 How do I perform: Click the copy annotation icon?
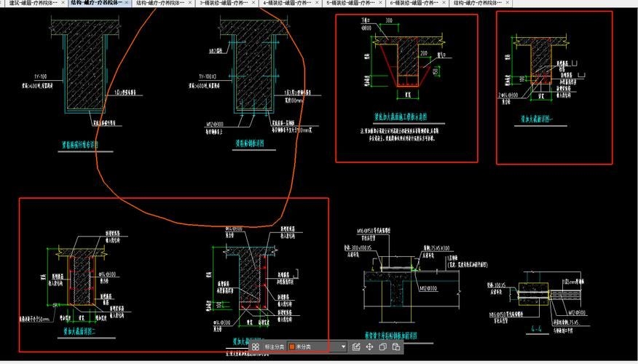(x=383, y=347)
